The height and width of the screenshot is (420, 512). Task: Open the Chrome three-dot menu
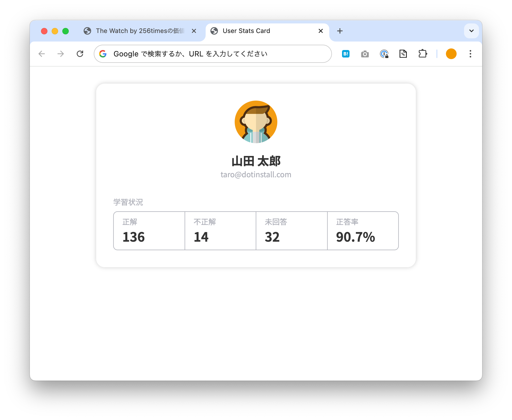(470, 54)
